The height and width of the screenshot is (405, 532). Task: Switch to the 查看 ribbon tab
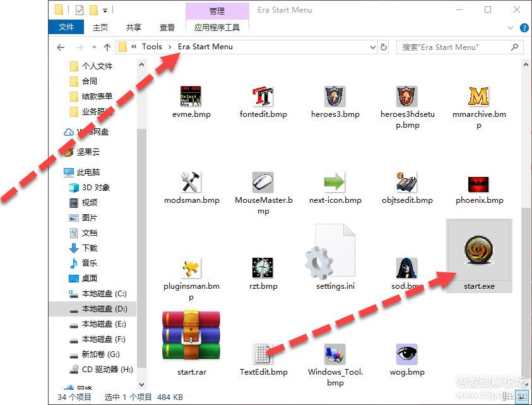pos(167,27)
